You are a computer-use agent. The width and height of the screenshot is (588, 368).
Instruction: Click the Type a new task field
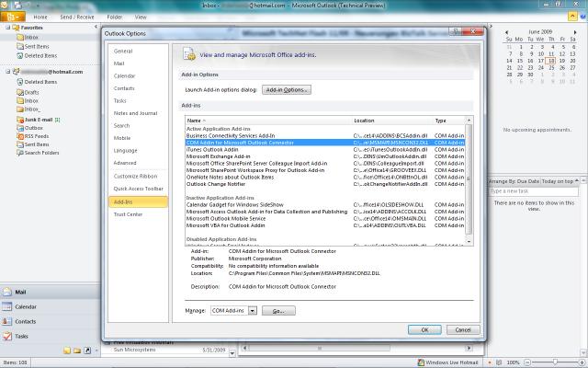pos(534,191)
